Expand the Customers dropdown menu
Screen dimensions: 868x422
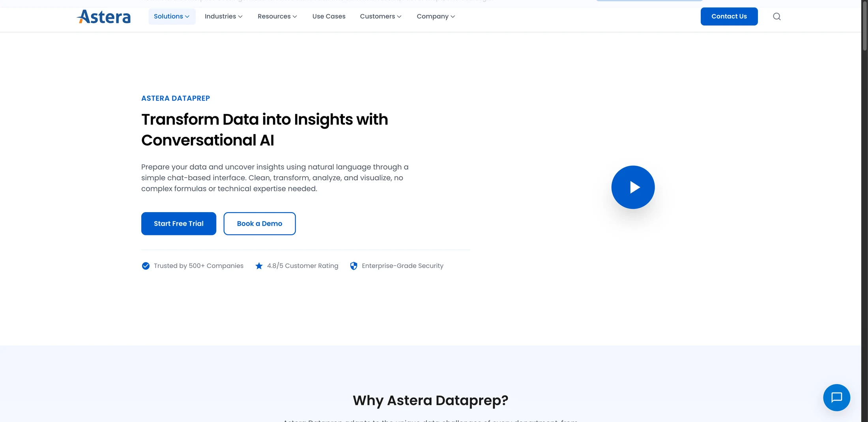click(x=380, y=17)
